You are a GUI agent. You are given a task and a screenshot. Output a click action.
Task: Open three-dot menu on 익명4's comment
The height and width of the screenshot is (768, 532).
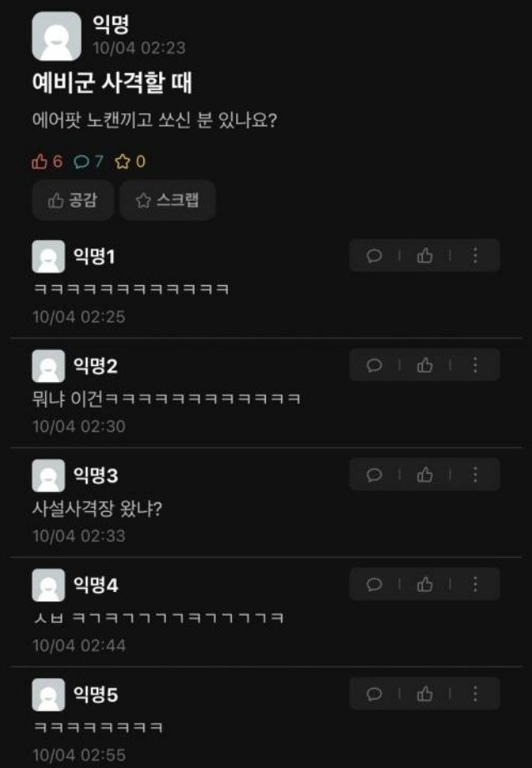tap(474, 585)
